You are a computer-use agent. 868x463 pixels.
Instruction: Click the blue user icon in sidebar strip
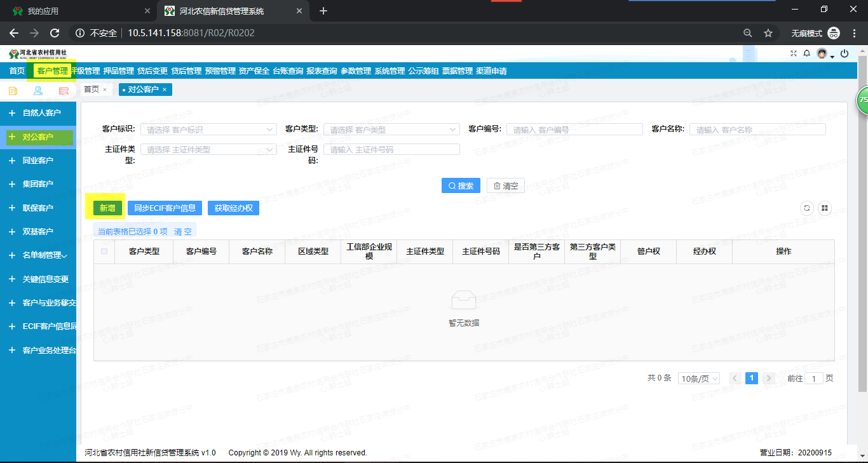coord(37,91)
